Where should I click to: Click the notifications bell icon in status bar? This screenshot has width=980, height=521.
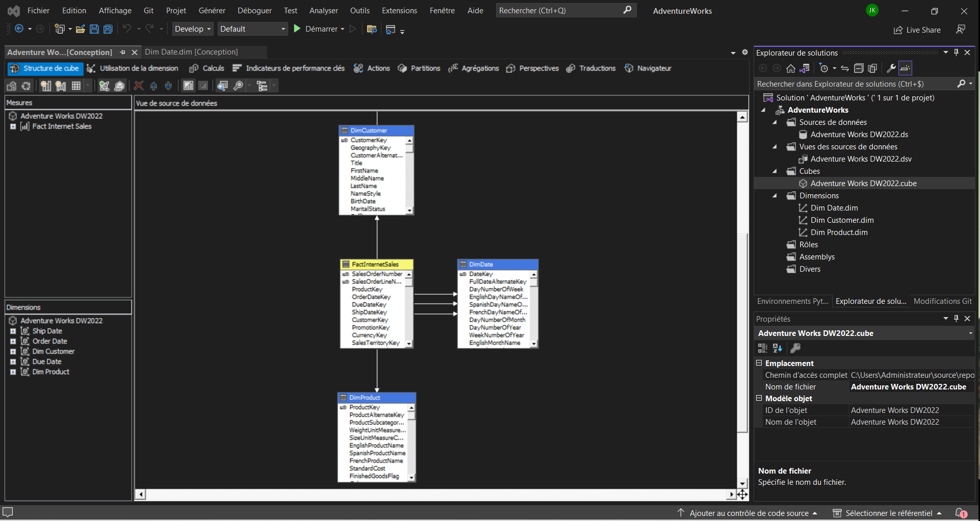(x=961, y=513)
